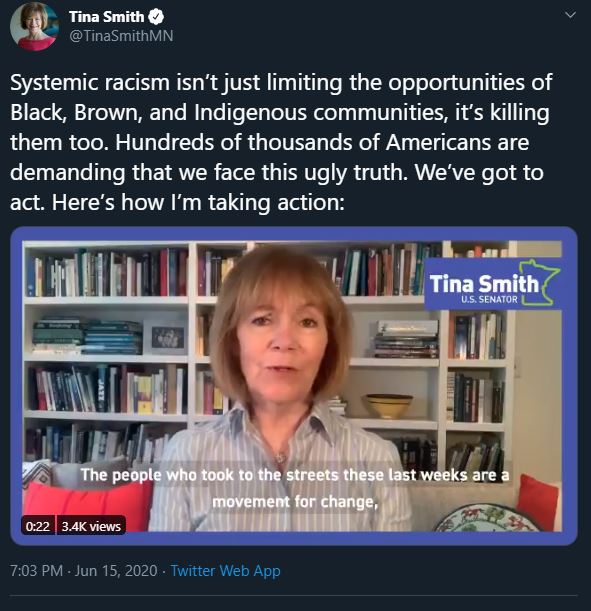The image size is (591, 611).
Task: Click the framed photo on the bookshelf in the video
Action: click(x=168, y=337)
